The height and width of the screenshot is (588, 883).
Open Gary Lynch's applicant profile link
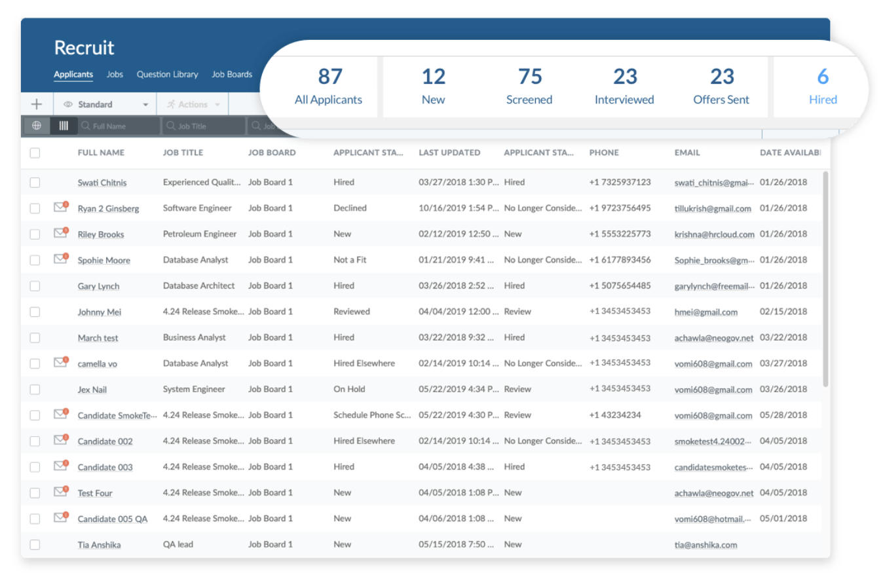(98, 286)
